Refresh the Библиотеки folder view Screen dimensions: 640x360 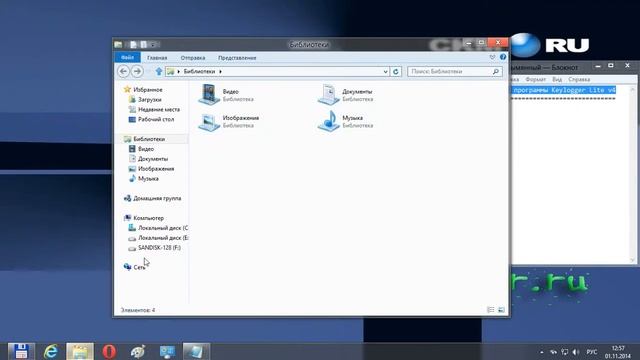click(396, 71)
